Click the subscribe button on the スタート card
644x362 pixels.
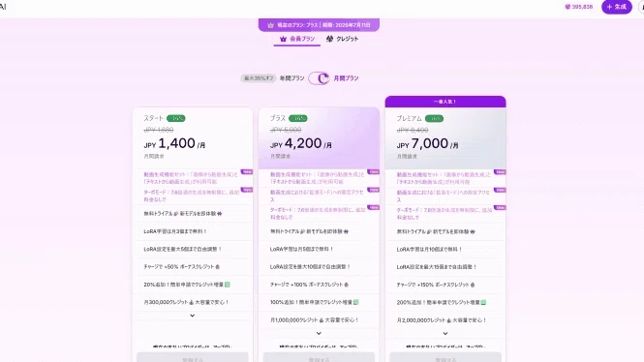point(192,357)
